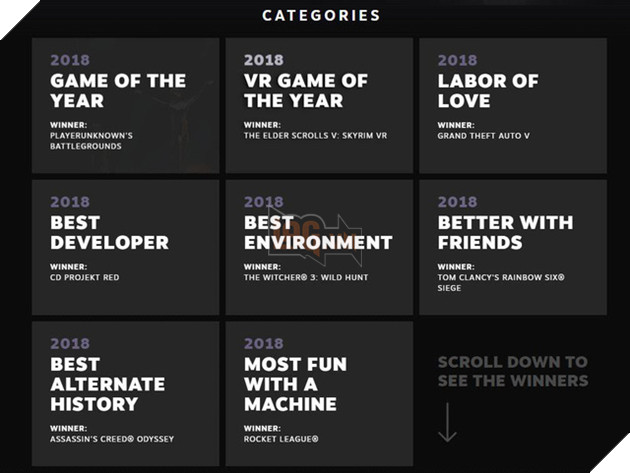This screenshot has width=630, height=473.
Task: Click winner Assassin's Creed Odyssey
Action: click(112, 439)
